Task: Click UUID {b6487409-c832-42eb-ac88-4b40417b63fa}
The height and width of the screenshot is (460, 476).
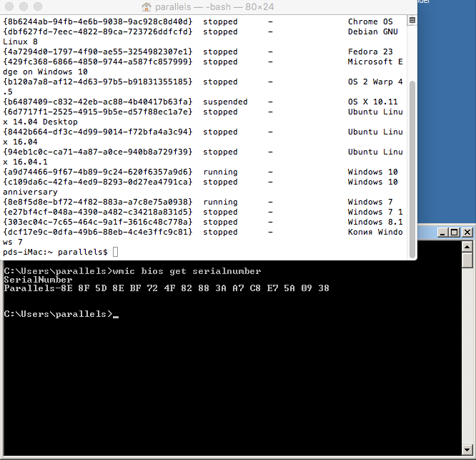Action: [98, 102]
